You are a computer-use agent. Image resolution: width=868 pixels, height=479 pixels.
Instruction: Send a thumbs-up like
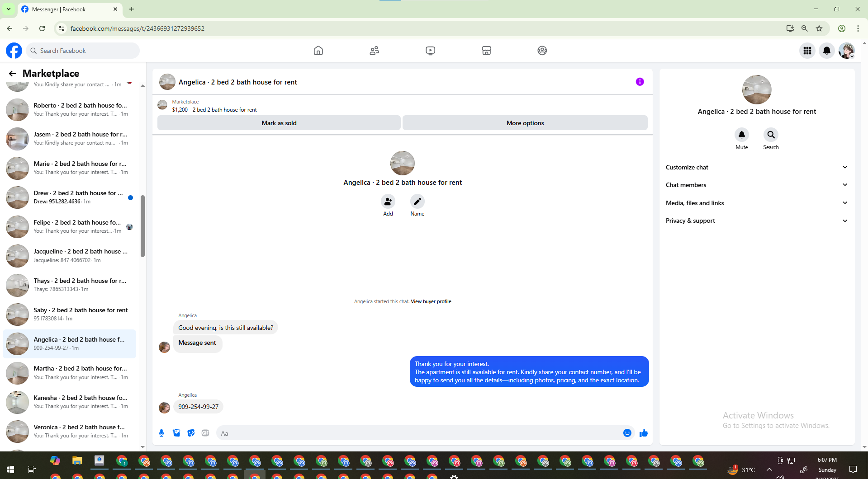[643, 433]
